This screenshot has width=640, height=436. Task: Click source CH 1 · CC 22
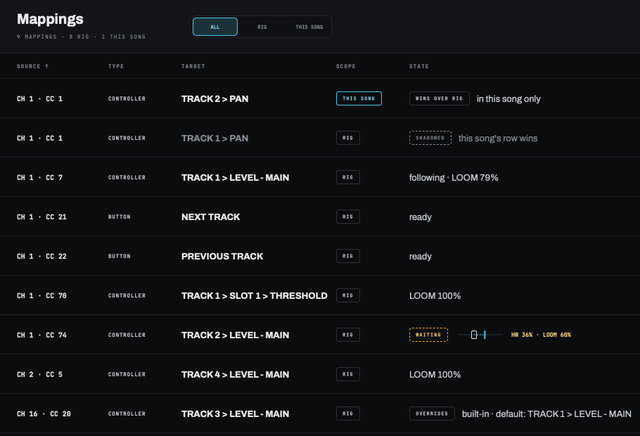tap(42, 256)
